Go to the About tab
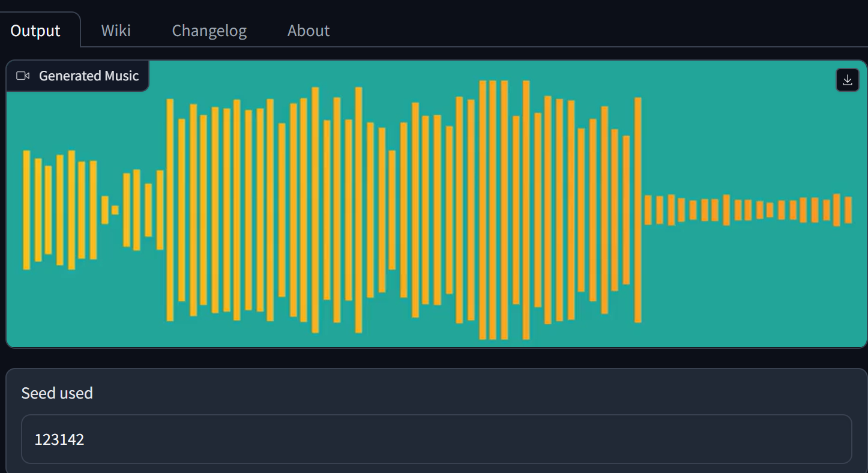The width and height of the screenshot is (868, 473). 309,31
